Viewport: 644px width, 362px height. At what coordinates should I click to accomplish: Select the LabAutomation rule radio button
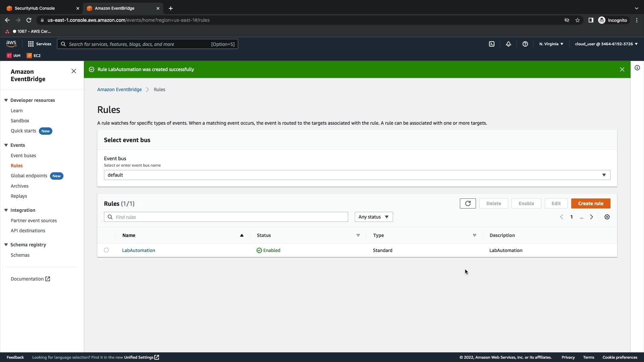point(106,250)
